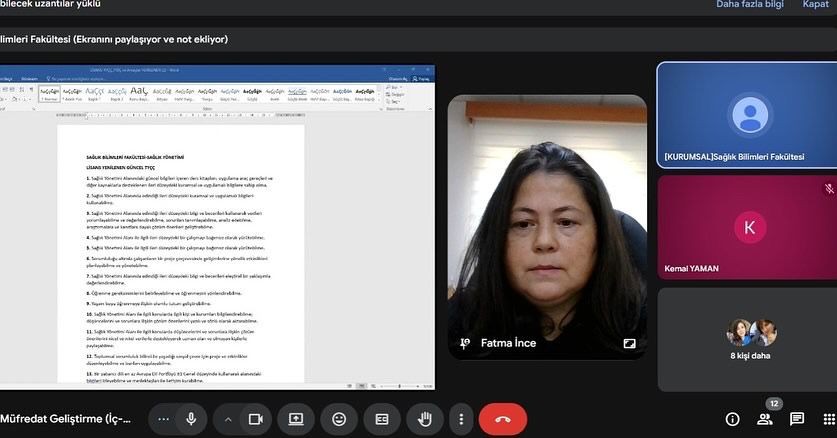
Task: Select the Kemal YAMAN participant tile
Action: (x=747, y=227)
